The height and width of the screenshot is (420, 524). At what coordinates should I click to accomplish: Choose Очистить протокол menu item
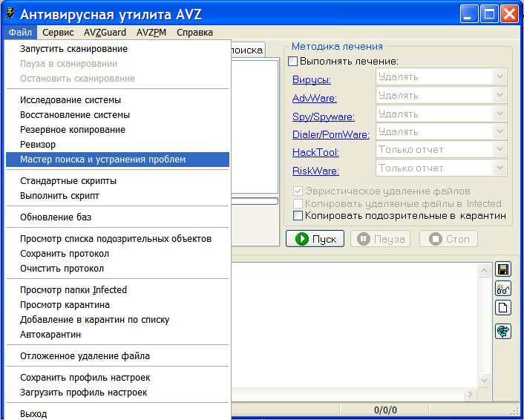click(x=117, y=269)
